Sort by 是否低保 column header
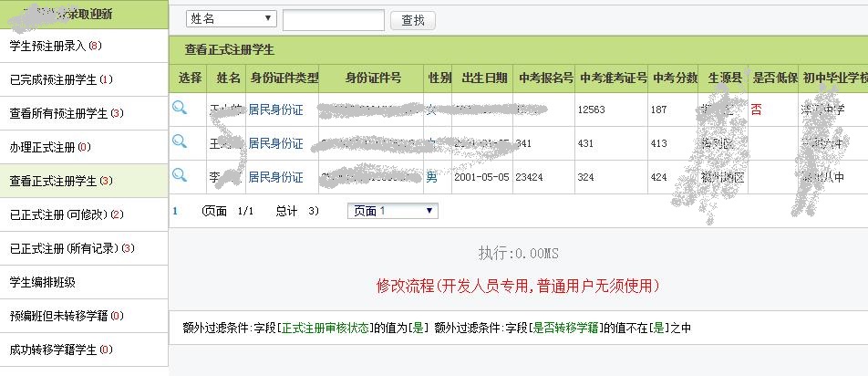This screenshot has width=868, height=376. [774, 78]
